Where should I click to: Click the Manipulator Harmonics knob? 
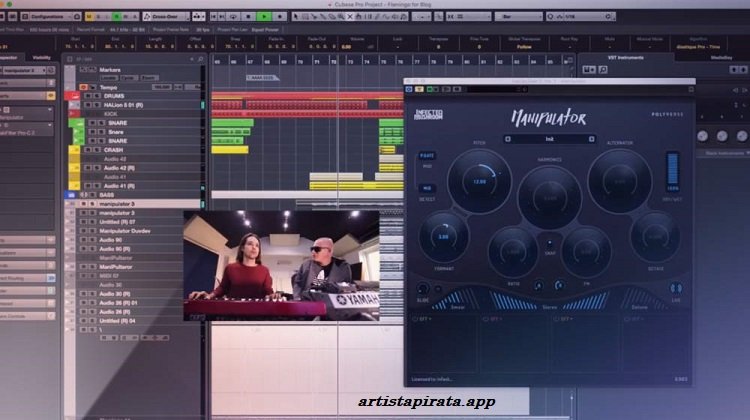tap(549, 197)
